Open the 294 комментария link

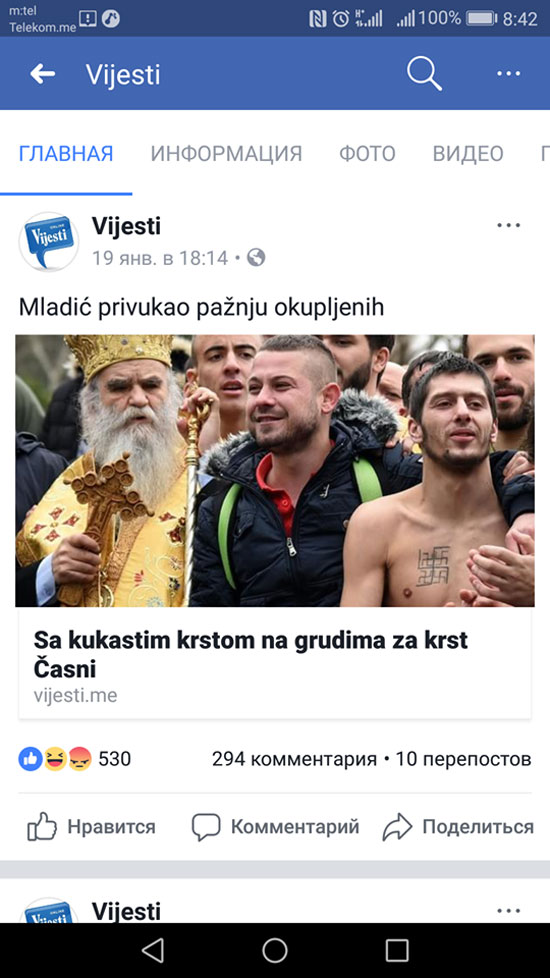point(294,759)
